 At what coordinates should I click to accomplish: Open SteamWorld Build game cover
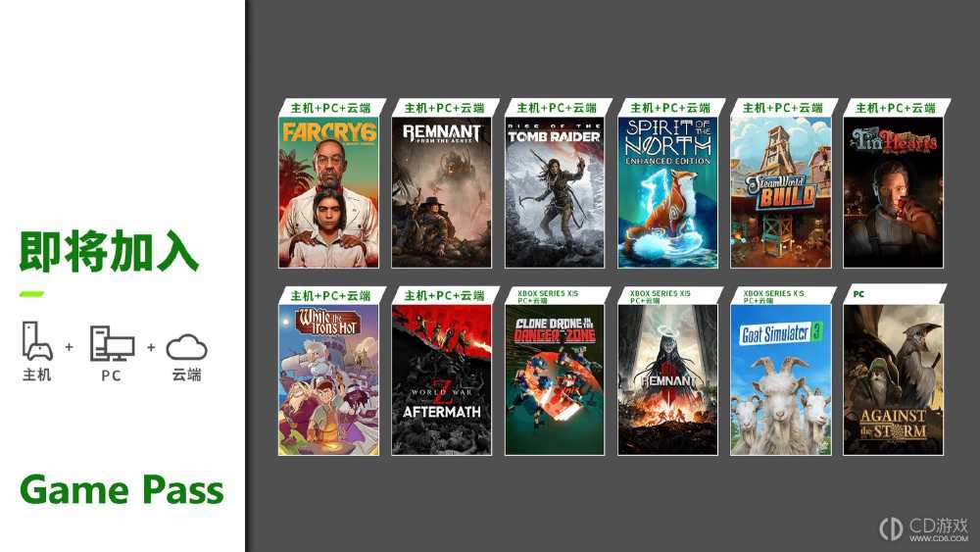(x=781, y=192)
